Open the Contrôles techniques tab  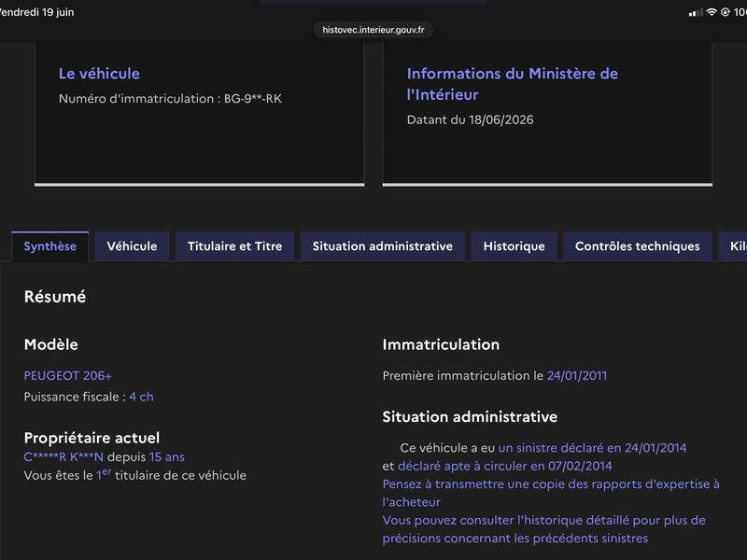(x=638, y=246)
